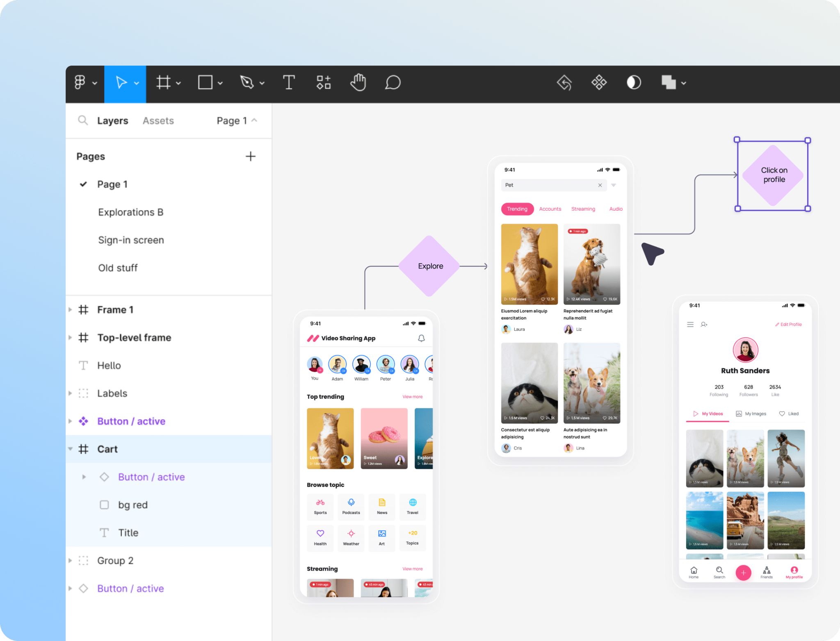
Task: Click the Edit Profile link on Ruth Sanders screen
Action: coord(788,324)
